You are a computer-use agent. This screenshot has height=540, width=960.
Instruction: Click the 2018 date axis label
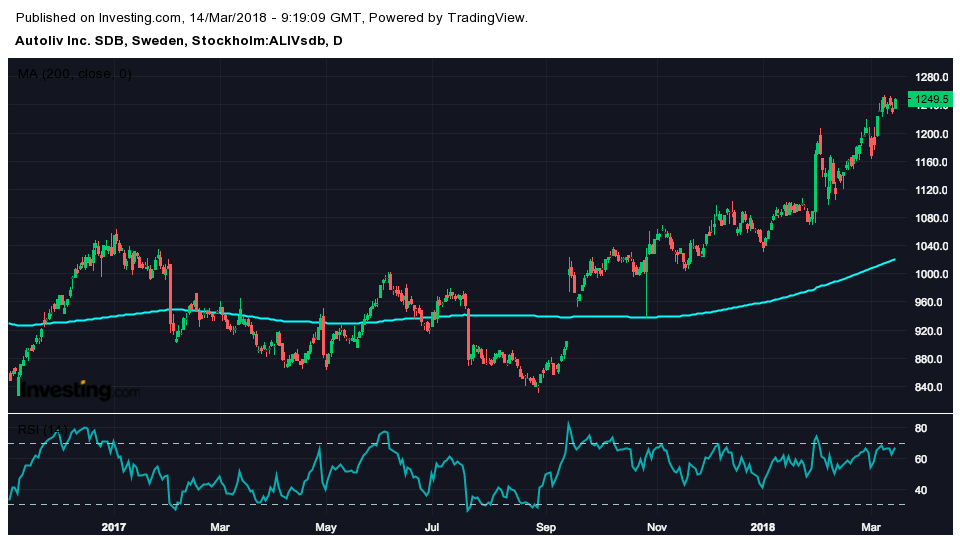pos(763,527)
